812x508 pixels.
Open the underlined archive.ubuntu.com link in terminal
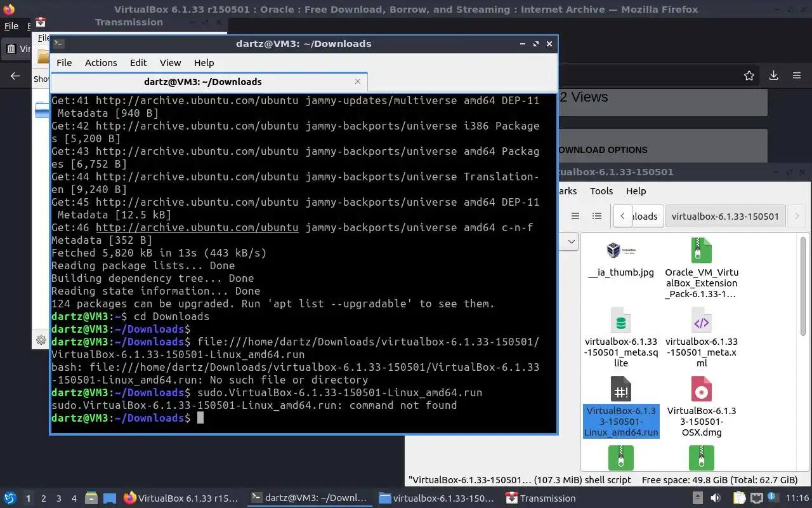(197, 227)
